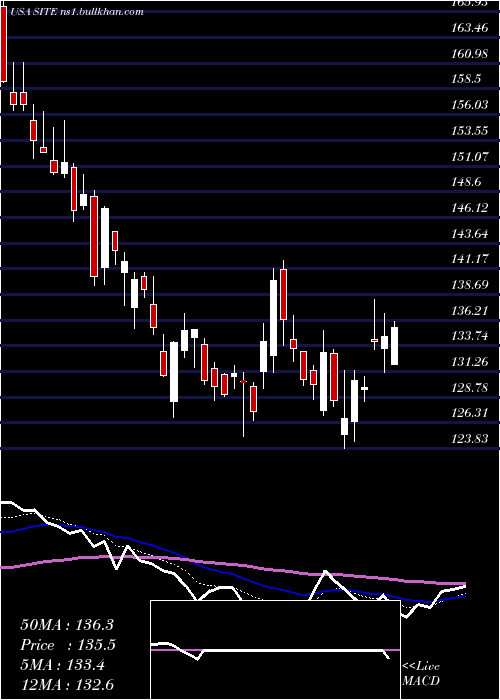Viewport: 500px width, 700px height.
Task: Click the 'Price : 135.5' readout
Action: click(x=68, y=645)
